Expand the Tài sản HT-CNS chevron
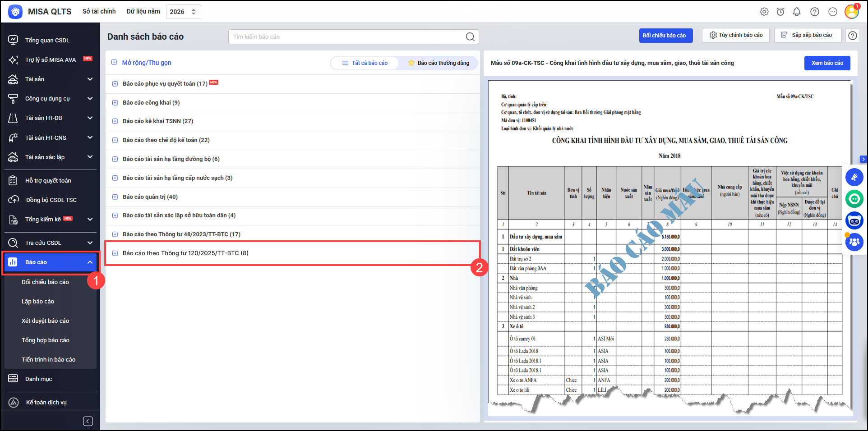Image resolution: width=868 pixels, height=431 pixels. (x=90, y=138)
